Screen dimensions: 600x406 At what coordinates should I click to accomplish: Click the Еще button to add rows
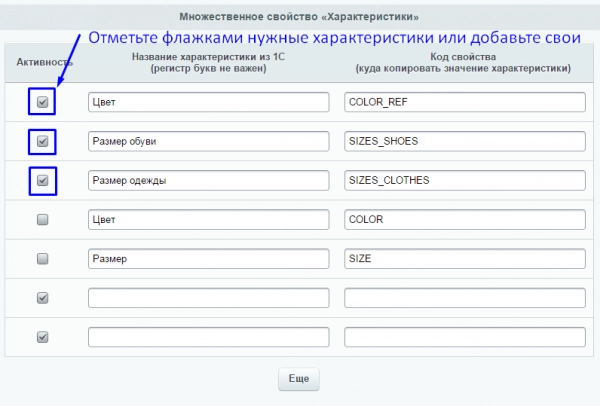click(298, 379)
